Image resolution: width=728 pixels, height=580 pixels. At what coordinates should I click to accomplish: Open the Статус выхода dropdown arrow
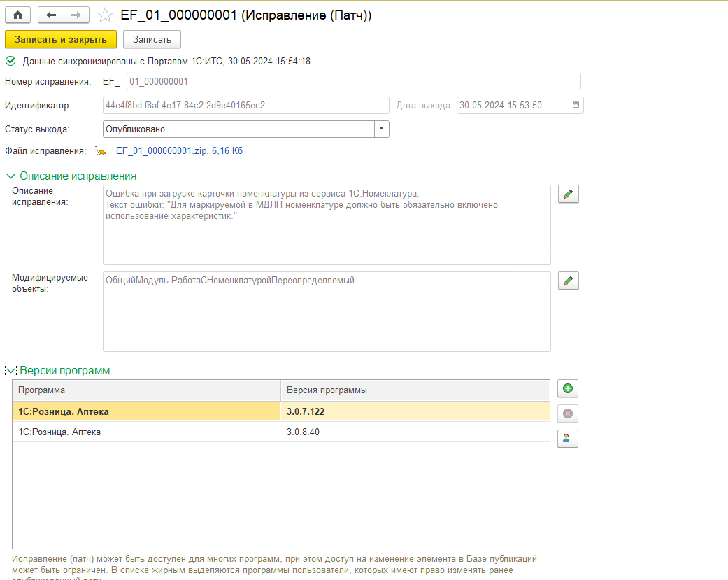tap(382, 129)
